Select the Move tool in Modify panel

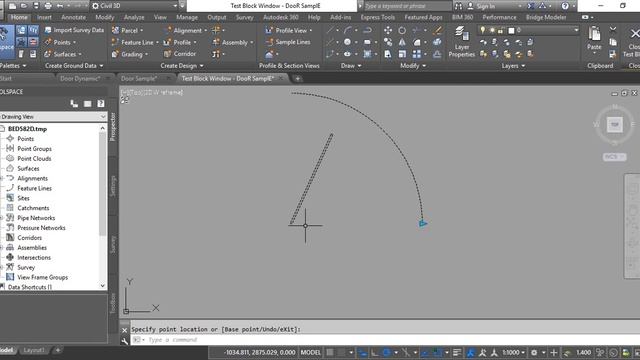pos(388,30)
